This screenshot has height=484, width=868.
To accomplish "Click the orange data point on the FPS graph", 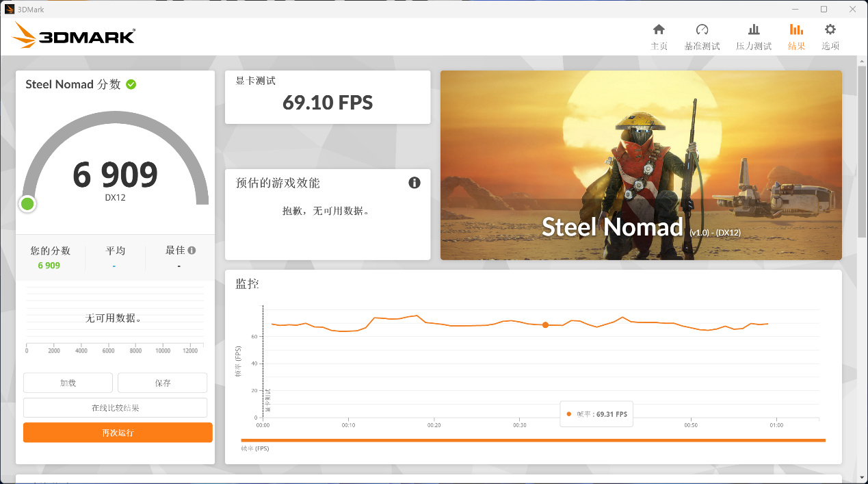I will point(545,325).
